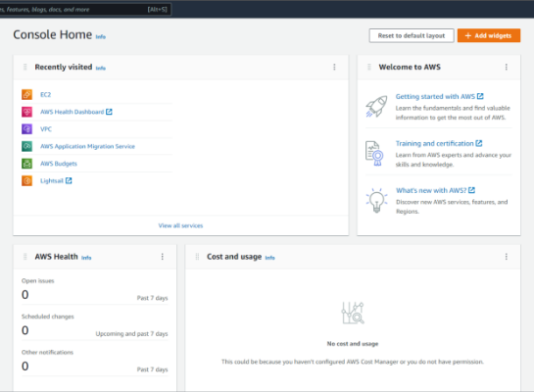Open the Lightsail link
The image size is (534, 392).
52,181
